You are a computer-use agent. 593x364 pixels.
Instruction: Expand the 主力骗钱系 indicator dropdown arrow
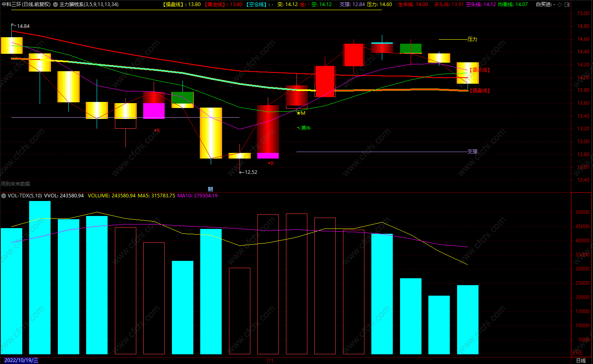(55, 4)
